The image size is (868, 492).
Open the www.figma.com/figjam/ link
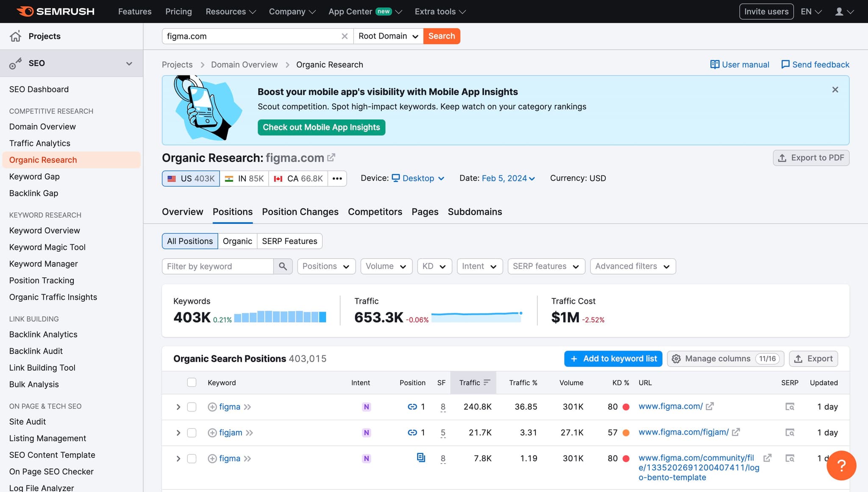tap(684, 432)
